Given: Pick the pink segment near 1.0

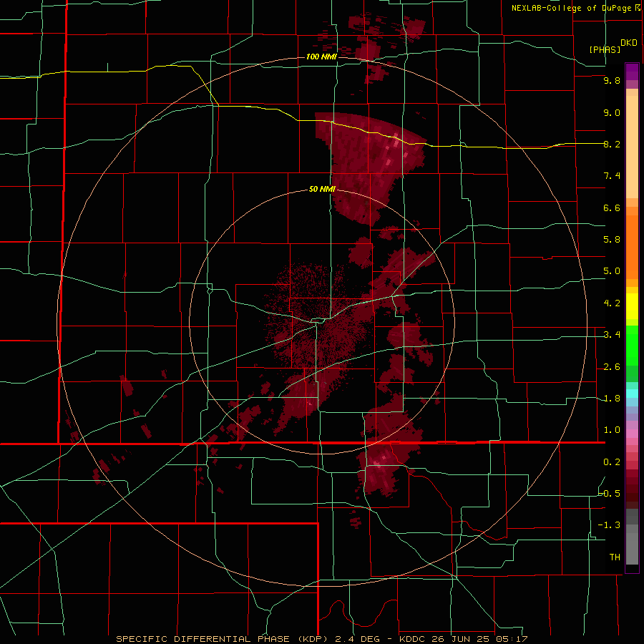Looking at the screenshot, I should coord(632,434).
